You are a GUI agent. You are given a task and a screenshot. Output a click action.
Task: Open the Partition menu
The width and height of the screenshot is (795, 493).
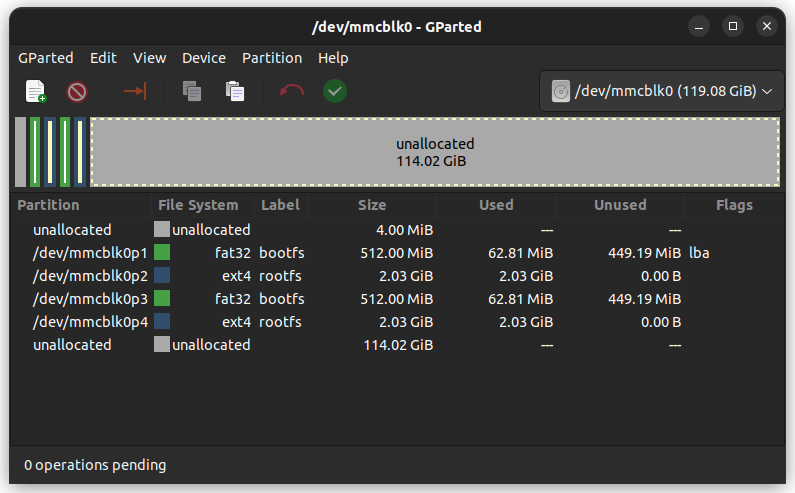coord(272,58)
